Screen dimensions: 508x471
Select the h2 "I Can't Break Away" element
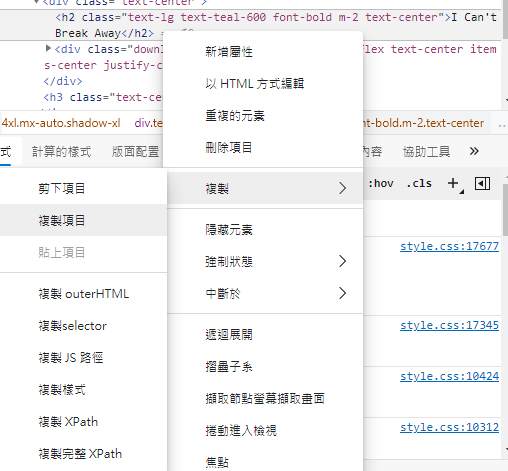pyautogui.click(x=251, y=25)
